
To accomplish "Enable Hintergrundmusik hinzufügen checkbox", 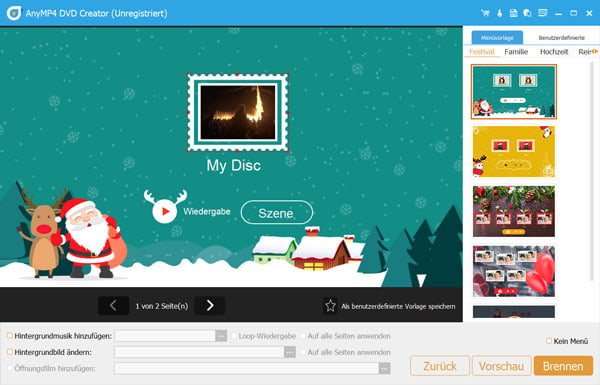I will point(10,336).
